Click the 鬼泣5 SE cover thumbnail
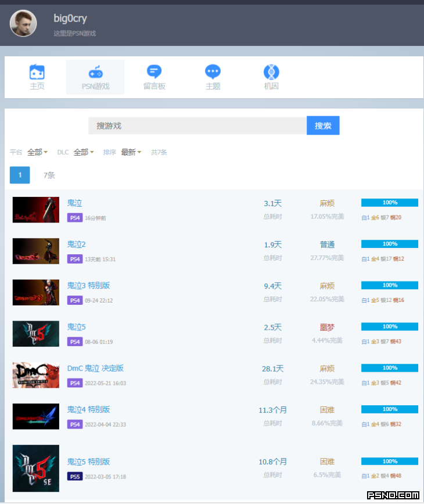The height and width of the screenshot is (504, 424). pyautogui.click(x=36, y=469)
